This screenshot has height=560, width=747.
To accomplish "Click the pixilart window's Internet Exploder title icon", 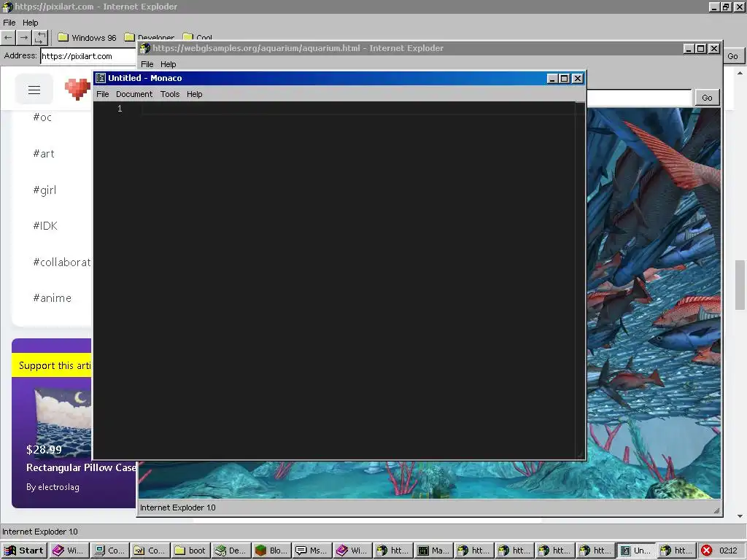I will (x=7, y=7).
